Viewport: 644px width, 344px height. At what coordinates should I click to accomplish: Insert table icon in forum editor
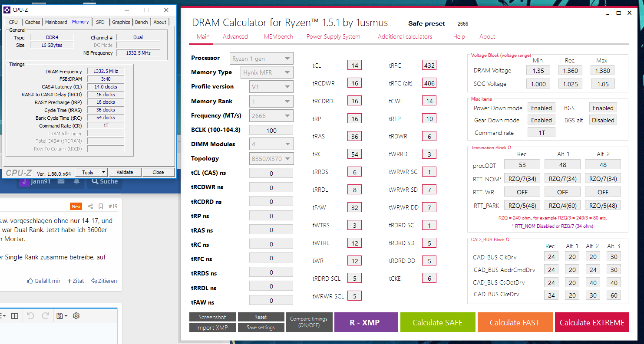pos(14,316)
